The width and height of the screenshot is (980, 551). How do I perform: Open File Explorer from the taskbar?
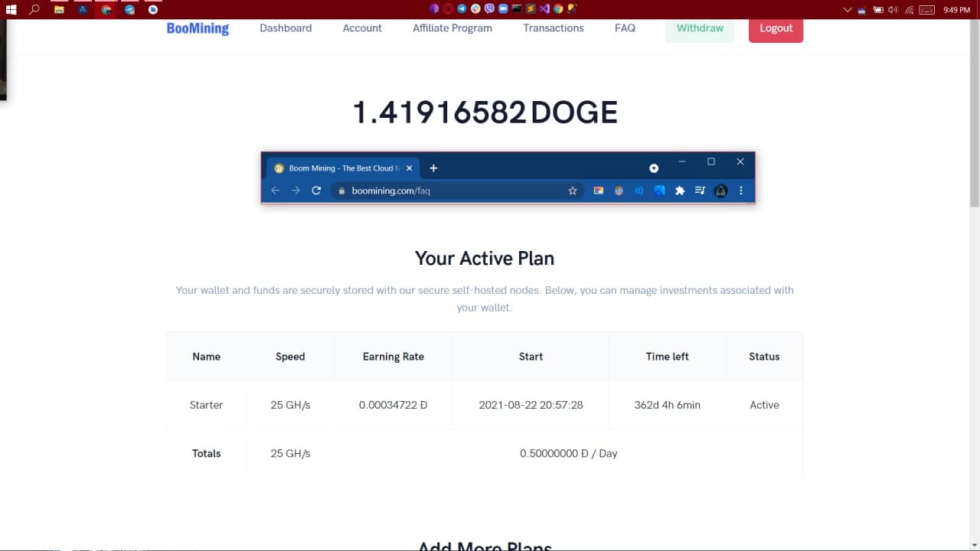pyautogui.click(x=59, y=9)
